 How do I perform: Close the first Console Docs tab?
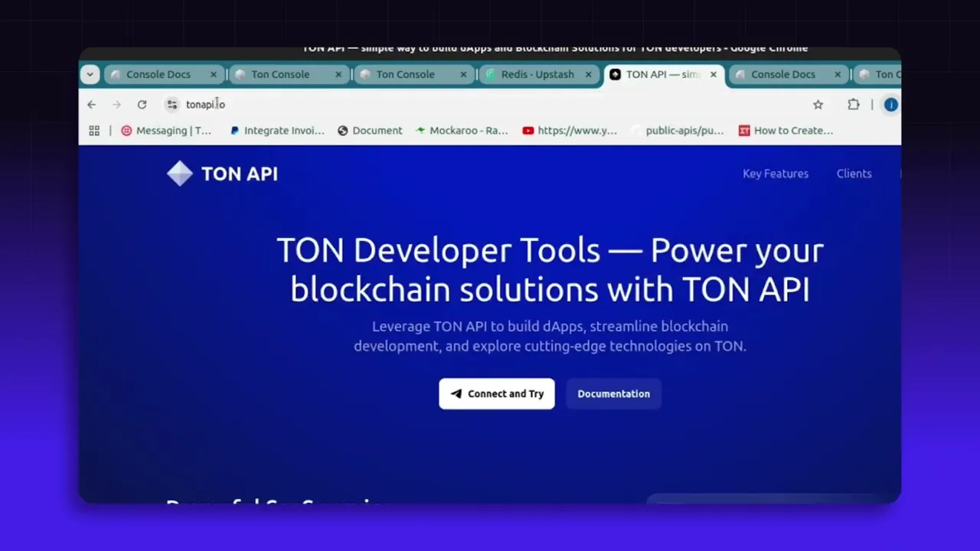point(214,74)
